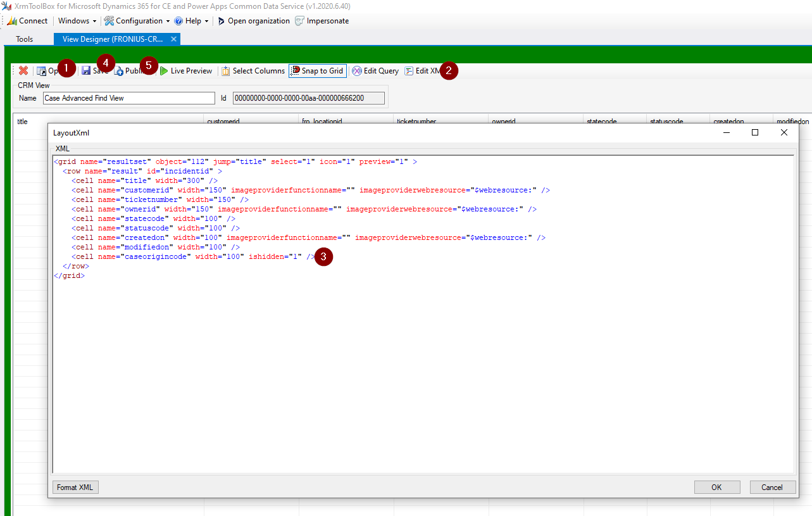The image size is (812, 516).
Task: Confirm the LayoutXml dialog with OK
Action: 716,487
